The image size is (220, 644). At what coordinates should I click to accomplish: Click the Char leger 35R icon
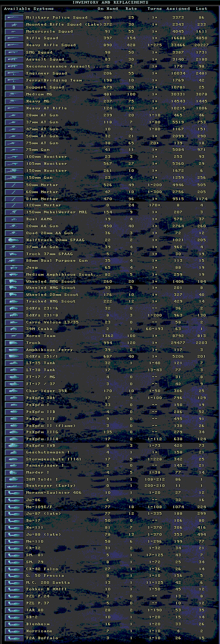[14, 391]
